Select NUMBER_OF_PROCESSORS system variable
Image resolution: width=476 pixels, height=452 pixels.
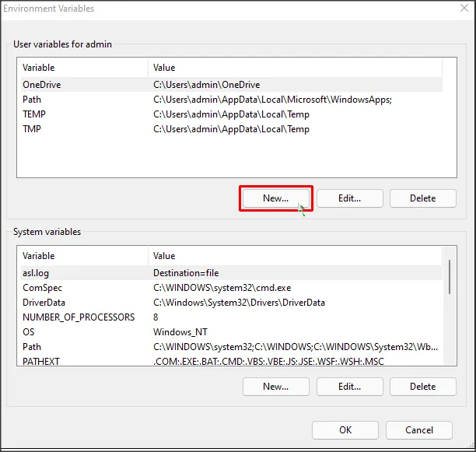[x=79, y=317]
